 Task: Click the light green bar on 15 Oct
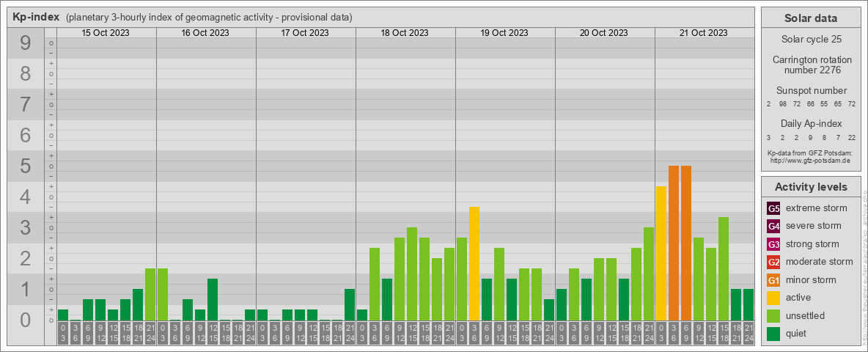[x=150, y=294]
